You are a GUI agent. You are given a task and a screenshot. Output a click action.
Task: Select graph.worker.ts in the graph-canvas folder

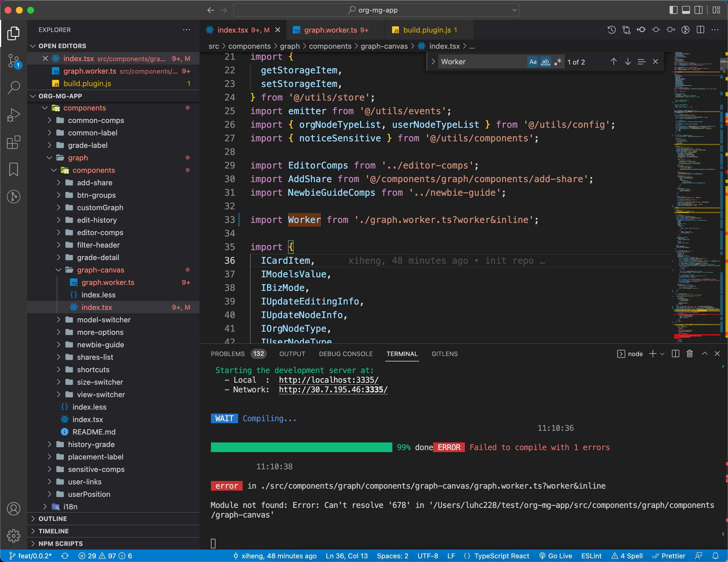pyautogui.click(x=113, y=282)
